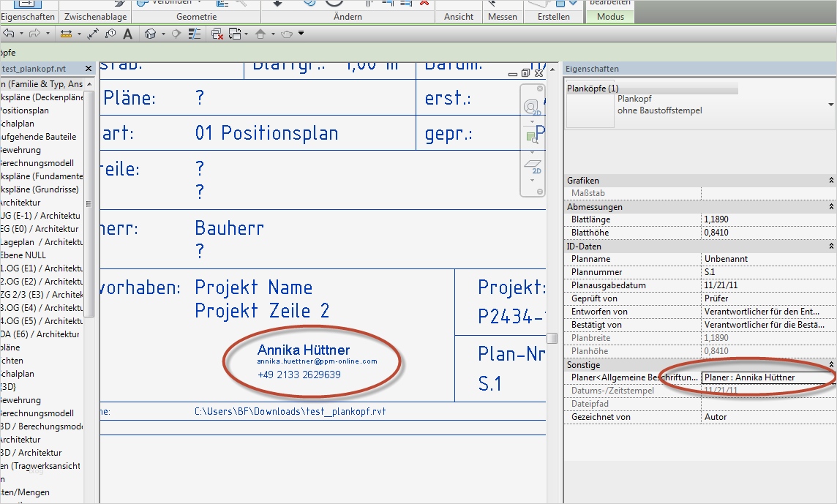
Task: Click the gray house arrow icon
Action: (x=260, y=34)
